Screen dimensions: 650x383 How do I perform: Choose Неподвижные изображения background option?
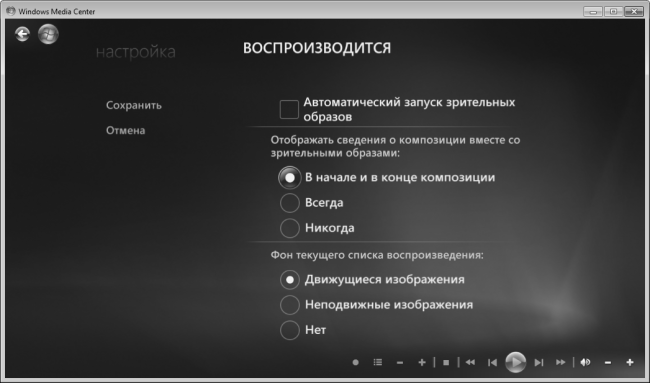click(289, 305)
